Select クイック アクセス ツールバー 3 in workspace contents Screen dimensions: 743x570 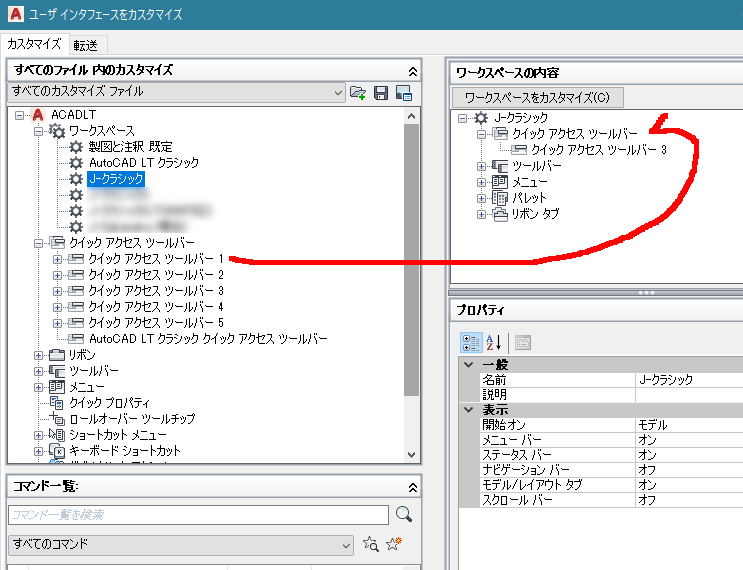pos(599,150)
